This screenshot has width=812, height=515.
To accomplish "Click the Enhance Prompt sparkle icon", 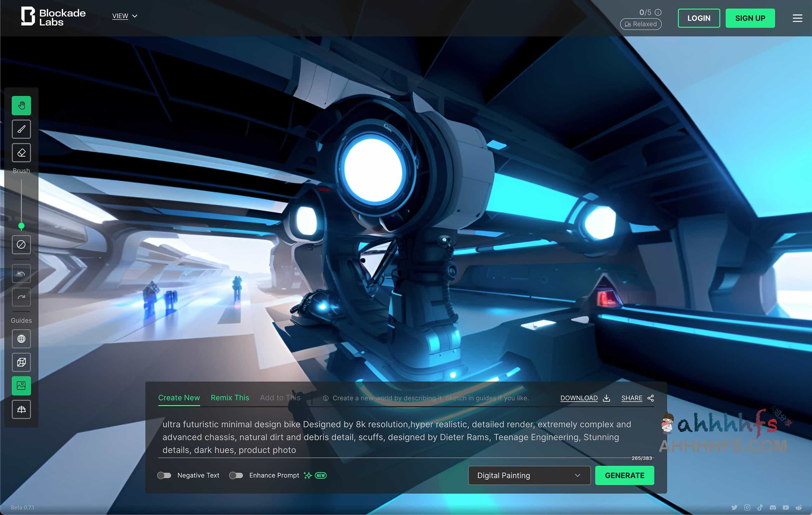I will click(308, 476).
